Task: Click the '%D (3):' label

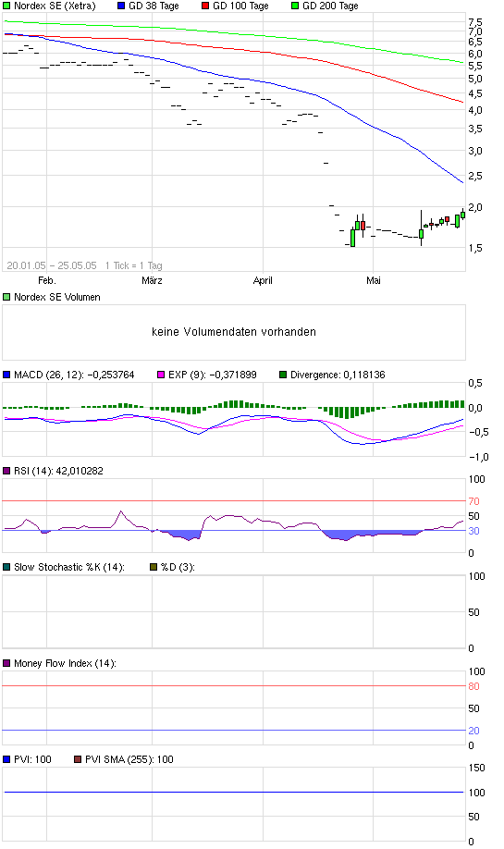Action: (x=178, y=567)
